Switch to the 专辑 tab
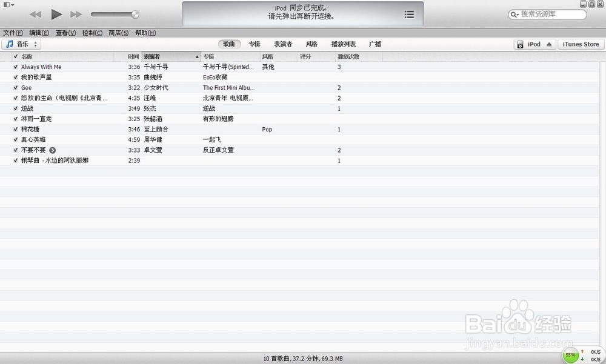Image resolution: width=606 pixels, height=364 pixels. pyautogui.click(x=255, y=44)
